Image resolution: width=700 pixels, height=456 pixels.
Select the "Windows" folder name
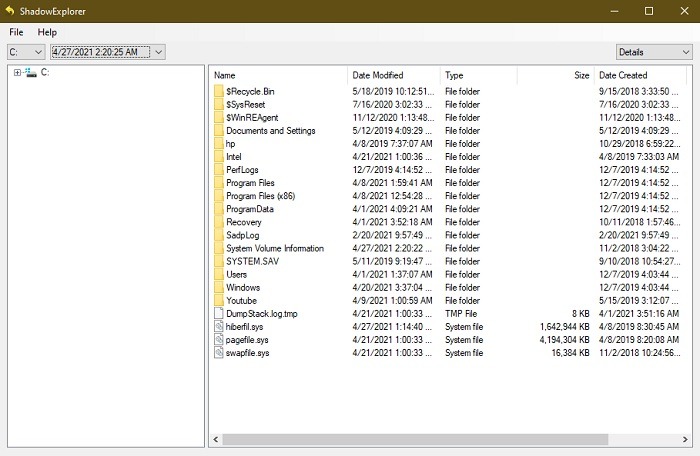point(243,287)
